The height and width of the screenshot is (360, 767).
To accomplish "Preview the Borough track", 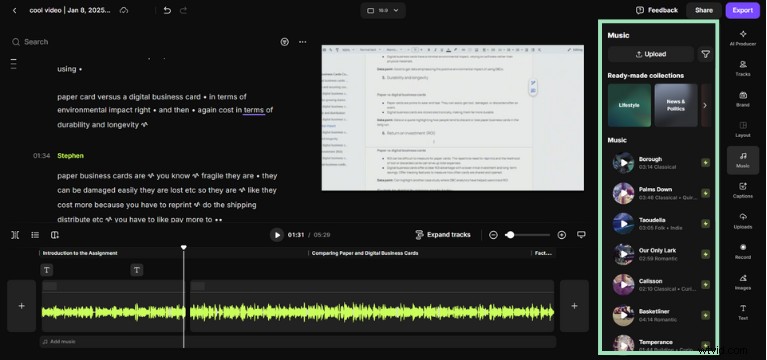I will click(x=624, y=163).
